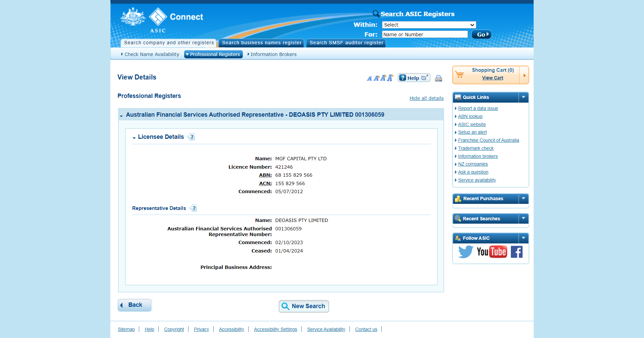Choose the second-smallest text size A icon
This screenshot has width=644, height=338.
tap(376, 78)
